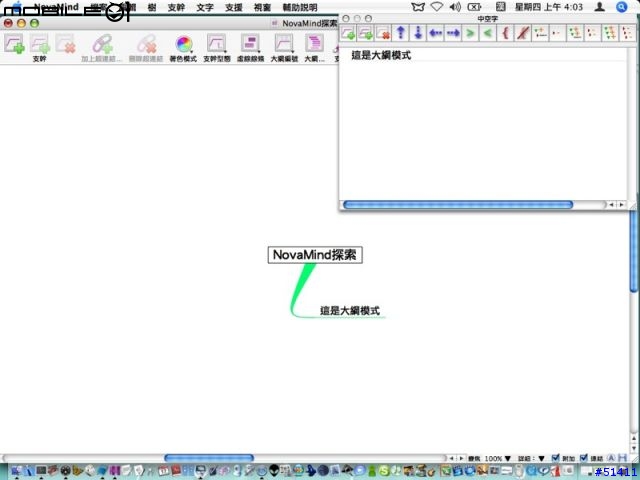
Task: Select the central NovaMind探索 node
Action: pos(315,255)
